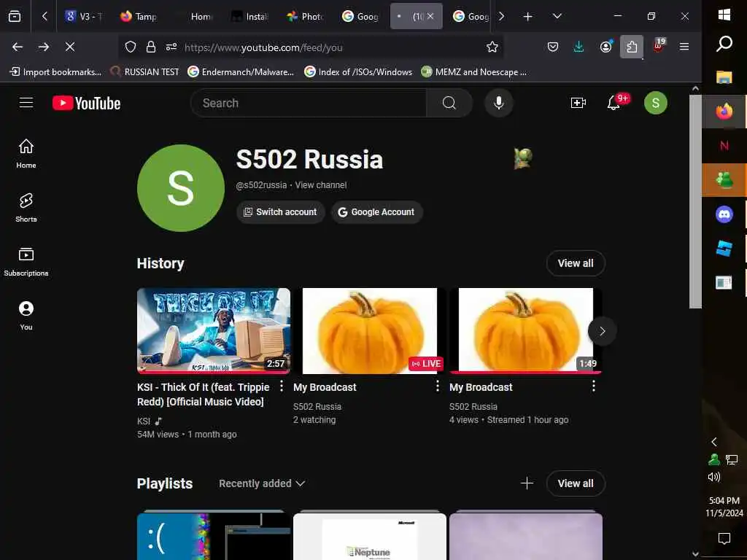Open the Firefox View icon
The height and width of the screenshot is (560, 747).
[15, 17]
